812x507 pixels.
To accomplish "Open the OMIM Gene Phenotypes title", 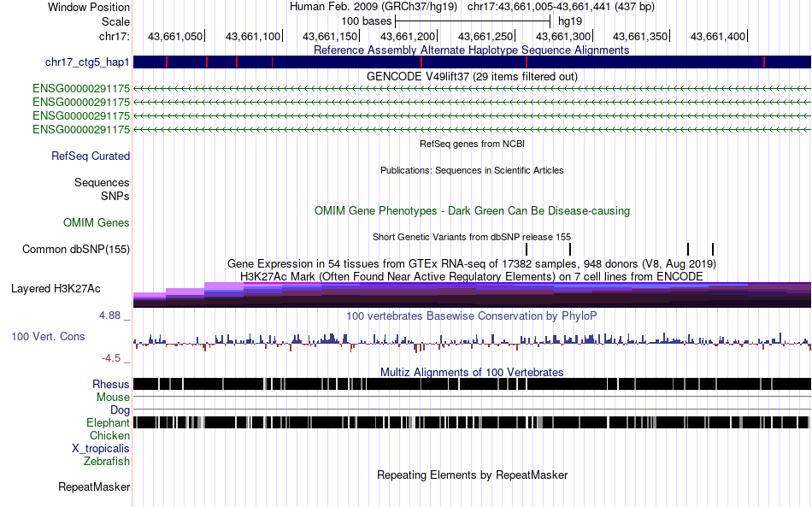I will tap(472, 211).
